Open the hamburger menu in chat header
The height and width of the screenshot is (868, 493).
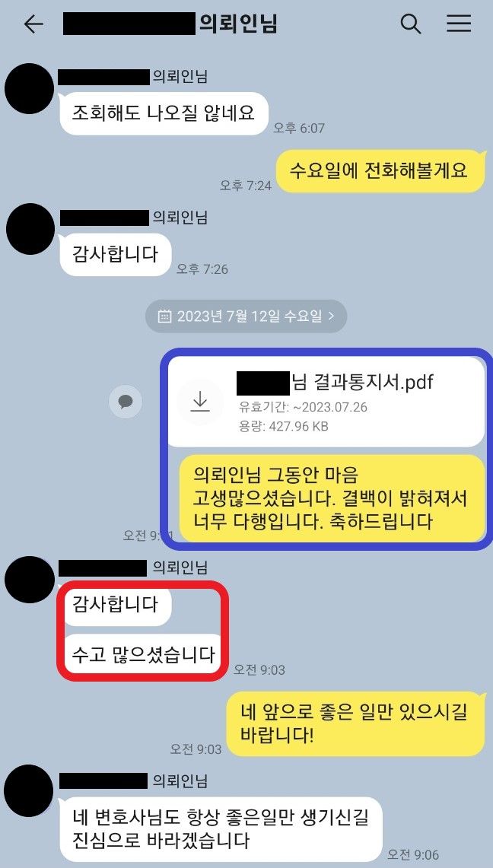[x=459, y=24]
